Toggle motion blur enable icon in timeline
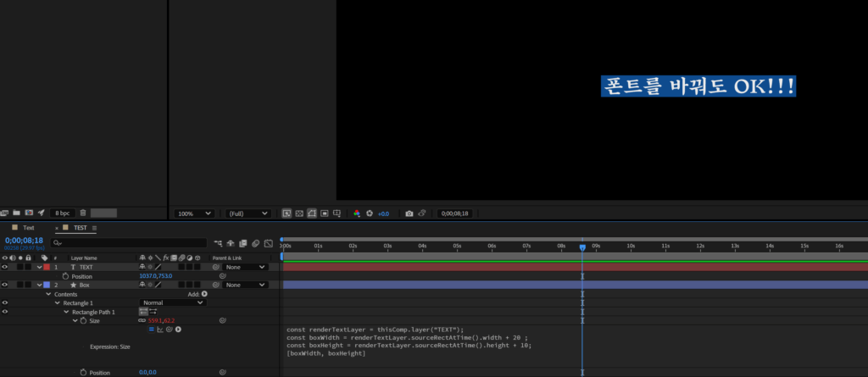868x377 pixels. click(x=256, y=243)
